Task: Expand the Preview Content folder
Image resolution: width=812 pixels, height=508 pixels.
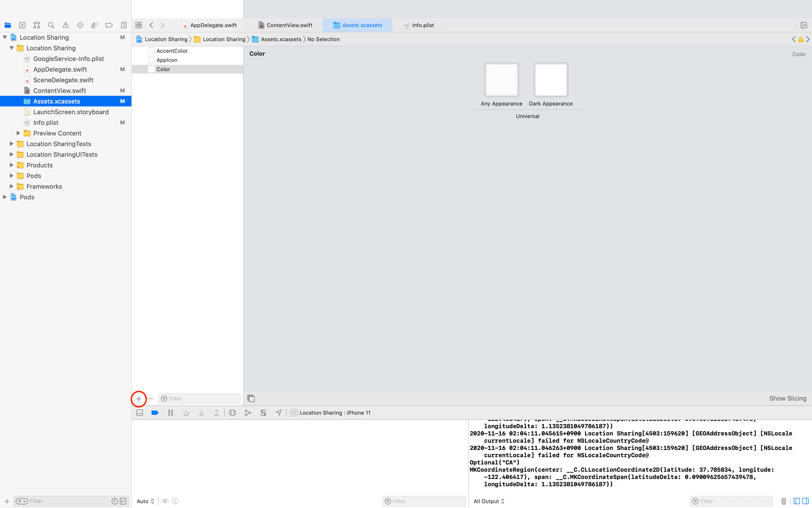Action: pos(18,133)
